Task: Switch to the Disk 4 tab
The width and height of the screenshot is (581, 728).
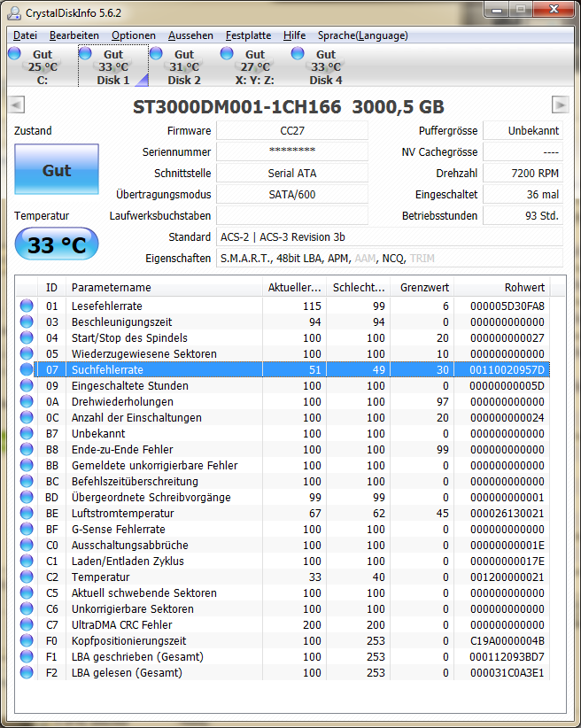Action: [326, 66]
